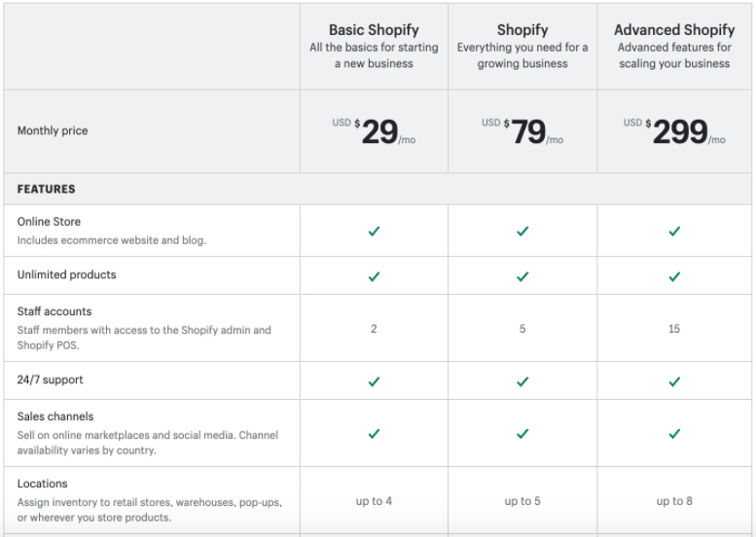Click the Unlimited products checkmark under Advanced Shopify
The height and width of the screenshot is (537, 756).
(x=674, y=276)
